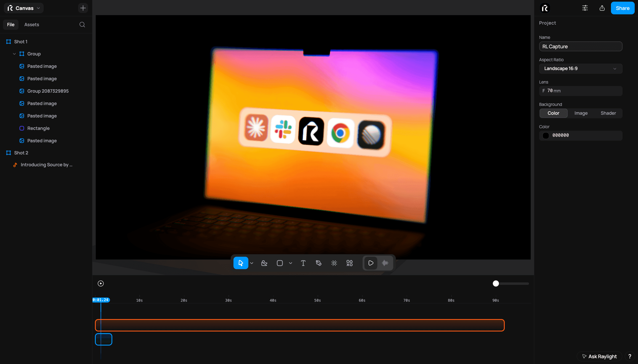Click the focus/frame capture tool icon
Viewport: 638px width, 364px height.
[334, 263]
